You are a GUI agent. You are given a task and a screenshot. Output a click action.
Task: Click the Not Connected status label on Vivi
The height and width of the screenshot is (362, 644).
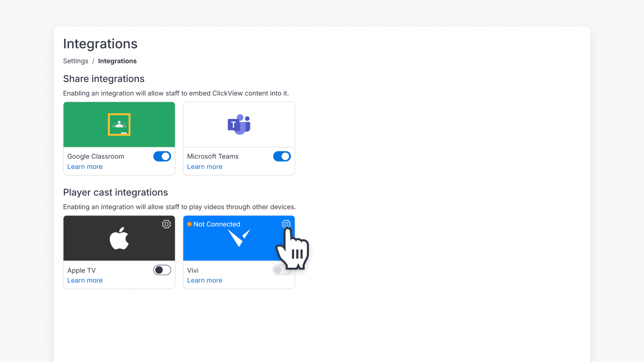pyautogui.click(x=217, y=224)
